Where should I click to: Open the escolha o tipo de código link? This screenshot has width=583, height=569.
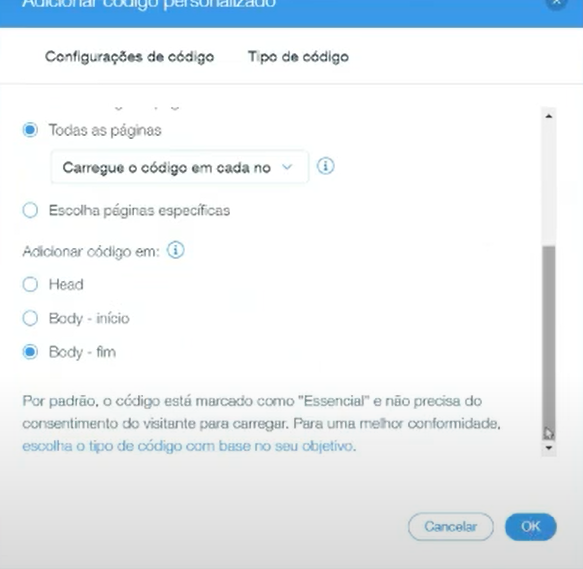point(189,446)
